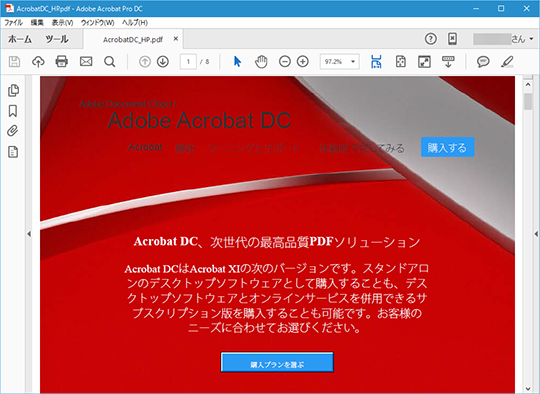Zoom in with the plus button
The image size is (540, 394).
click(x=303, y=62)
